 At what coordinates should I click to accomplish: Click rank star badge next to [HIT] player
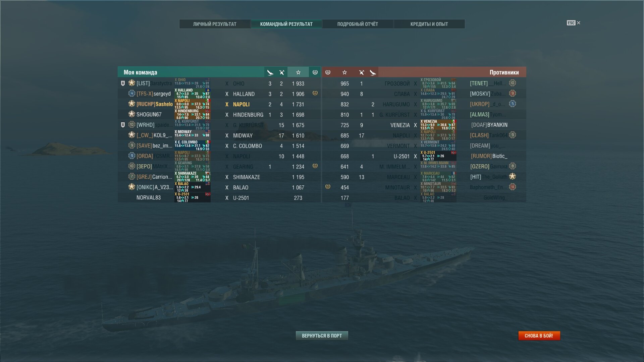pyautogui.click(x=513, y=176)
